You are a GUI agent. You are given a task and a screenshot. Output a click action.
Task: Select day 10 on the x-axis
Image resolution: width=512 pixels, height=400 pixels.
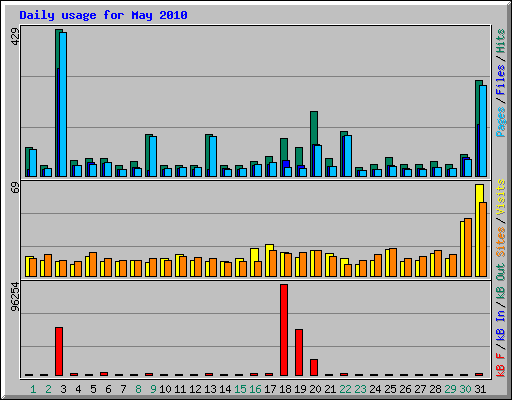click(x=165, y=389)
